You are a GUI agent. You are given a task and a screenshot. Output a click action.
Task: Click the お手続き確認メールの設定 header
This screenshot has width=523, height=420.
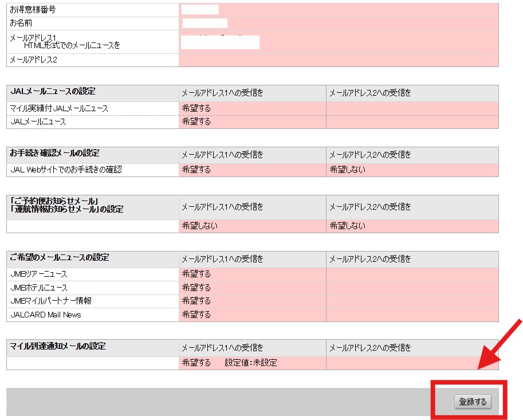tap(54, 153)
